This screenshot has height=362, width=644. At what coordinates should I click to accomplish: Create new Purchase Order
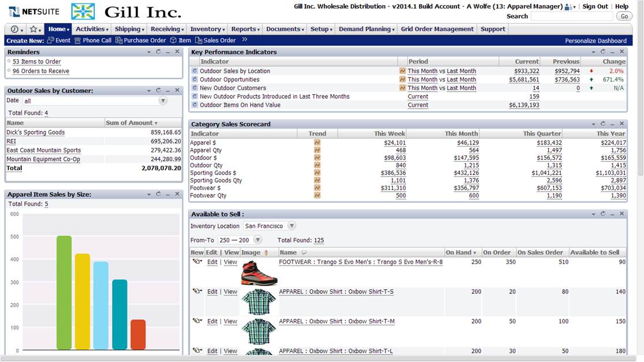click(140, 40)
